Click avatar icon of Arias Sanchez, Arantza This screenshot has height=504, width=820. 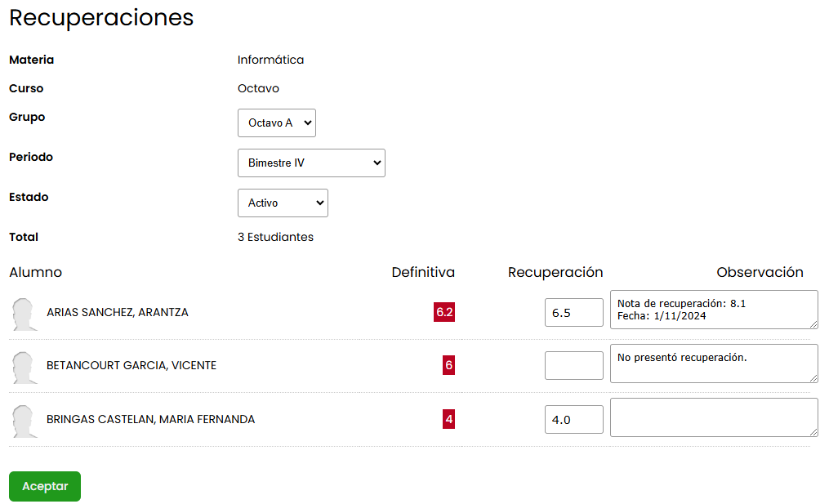pyautogui.click(x=24, y=314)
